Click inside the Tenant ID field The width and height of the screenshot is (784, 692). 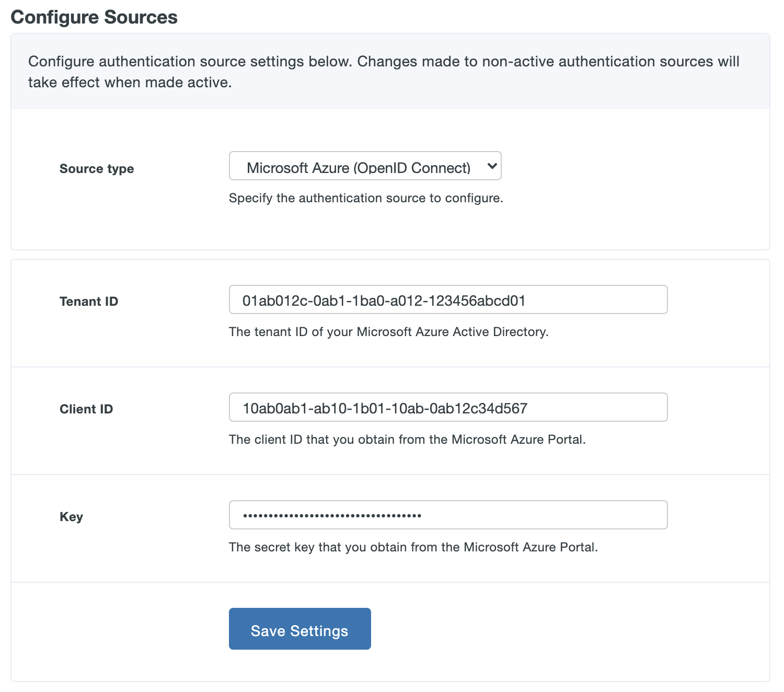click(447, 299)
